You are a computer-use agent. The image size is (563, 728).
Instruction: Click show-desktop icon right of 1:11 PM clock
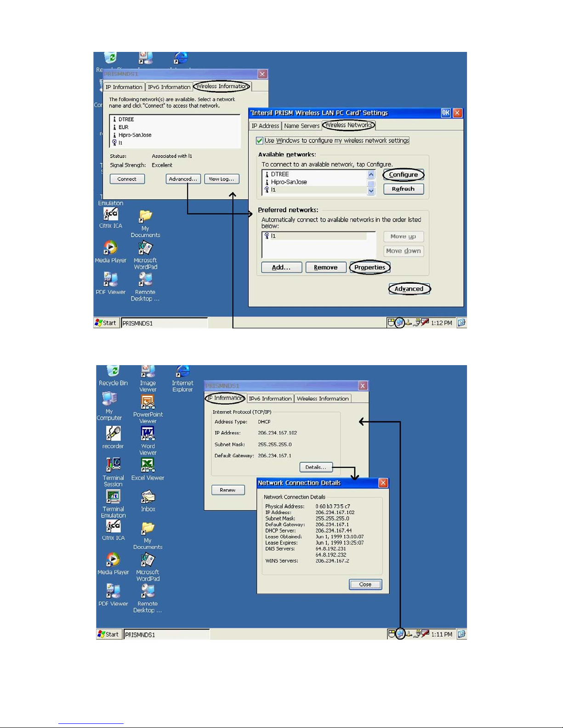point(462,634)
